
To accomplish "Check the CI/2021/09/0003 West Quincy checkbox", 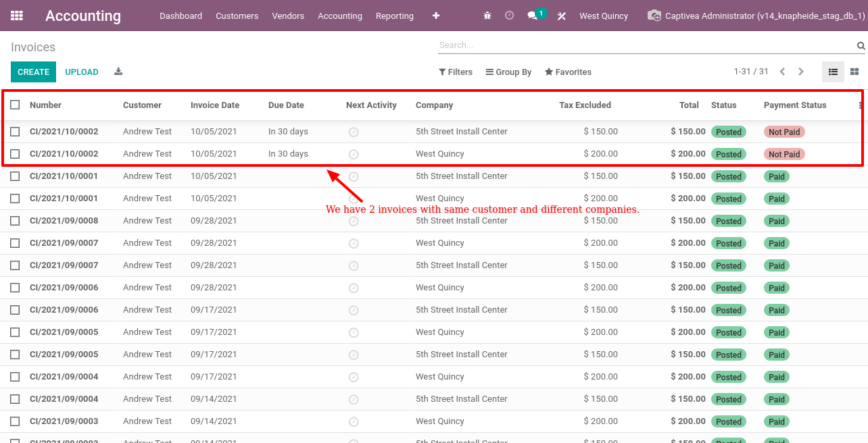I will (x=15, y=421).
